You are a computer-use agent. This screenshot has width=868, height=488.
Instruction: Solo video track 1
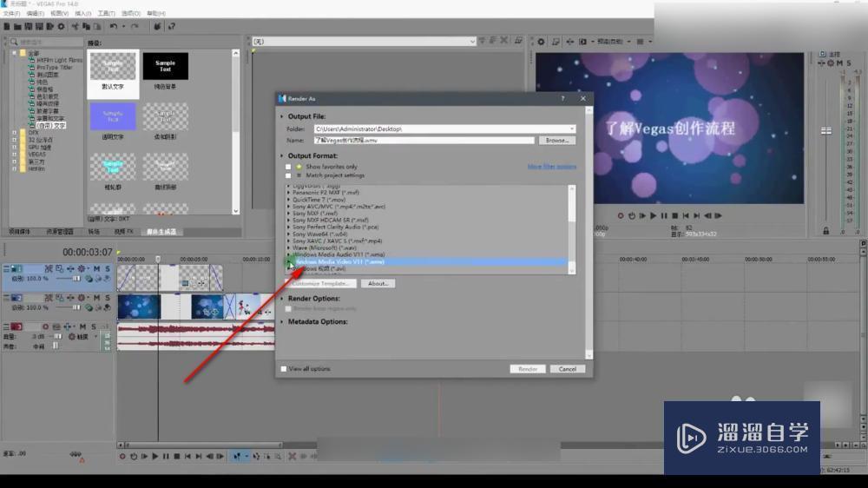click(108, 268)
